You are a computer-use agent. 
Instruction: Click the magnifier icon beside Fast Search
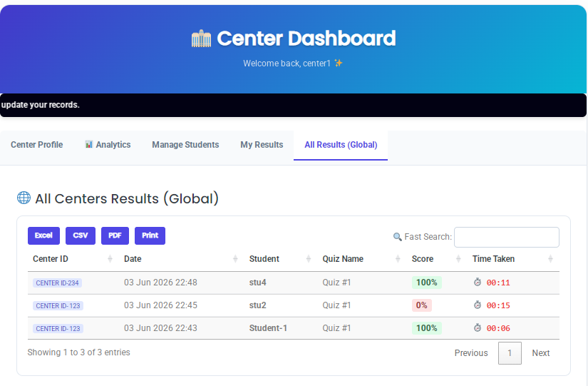pos(397,237)
